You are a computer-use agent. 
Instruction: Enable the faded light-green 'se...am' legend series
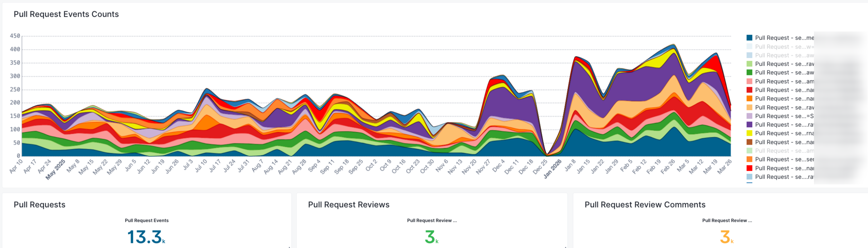[x=780, y=151]
